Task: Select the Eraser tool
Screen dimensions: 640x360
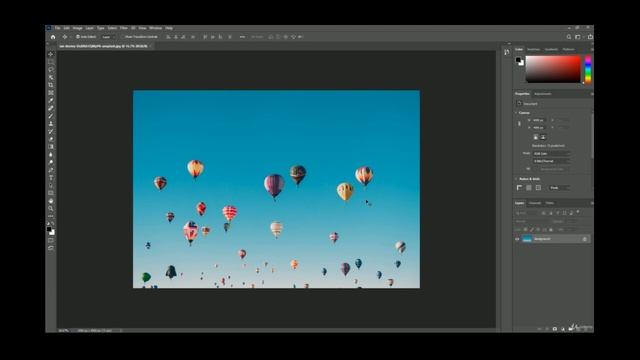Action: click(x=51, y=139)
